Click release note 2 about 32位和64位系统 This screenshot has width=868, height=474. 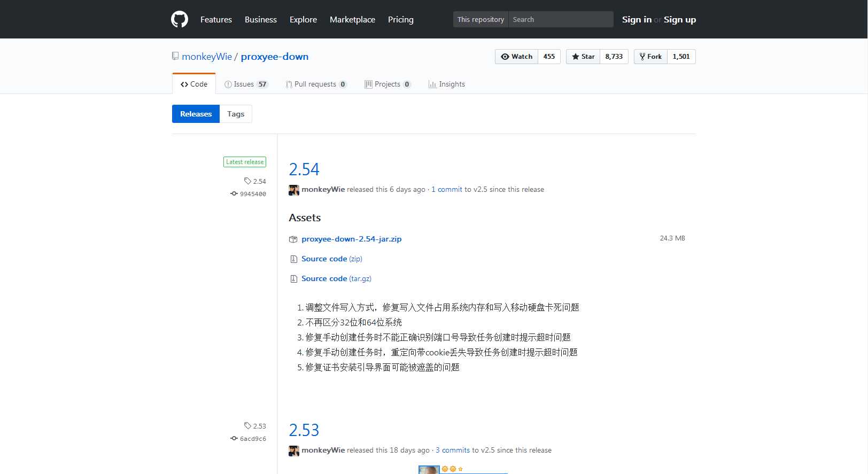pos(353,322)
